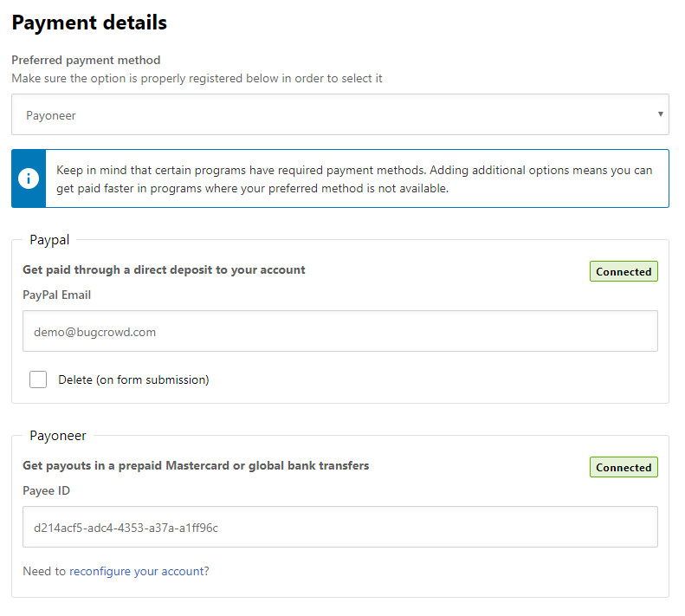Screen dimensions: 685x616
Task: Check the Delete (on form submission) checkbox
Action: click(x=38, y=379)
